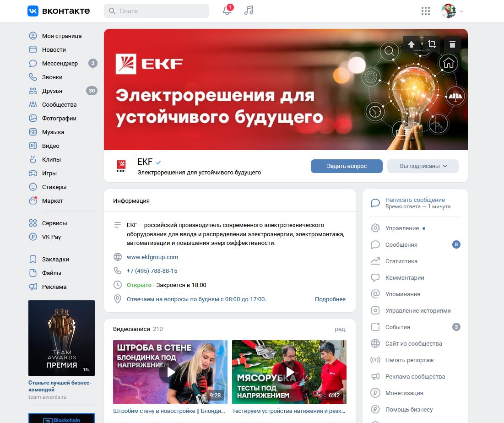Screen dimensions: 504x423
Task: Play the Мясорубка video thumbnail
Action: point(289,372)
